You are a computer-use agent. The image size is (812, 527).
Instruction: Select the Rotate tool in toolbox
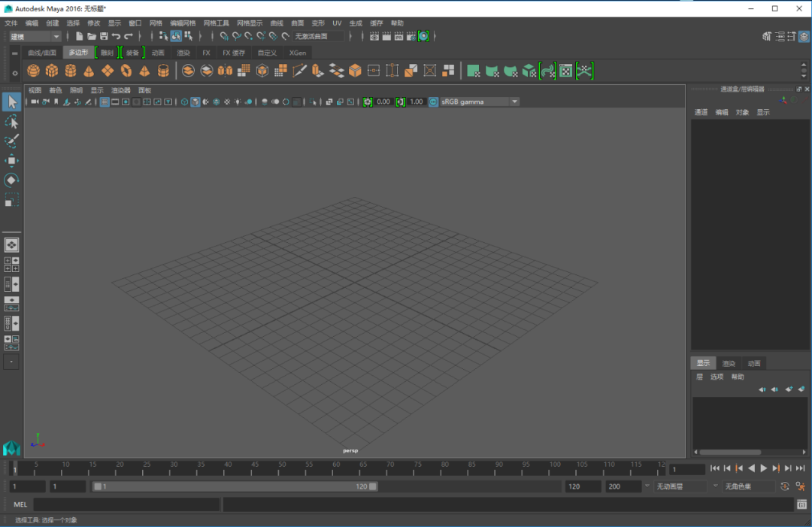tap(11, 180)
